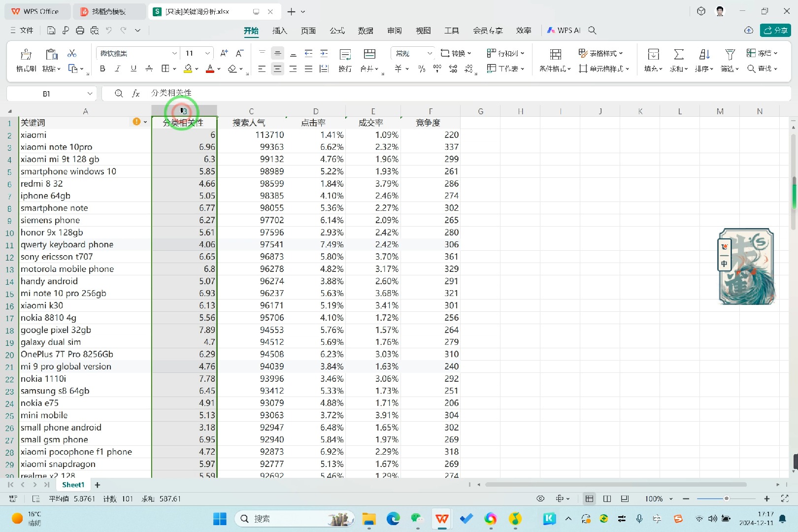Toggle italic formatting
This screenshot has width=798, height=532.
click(118, 69)
